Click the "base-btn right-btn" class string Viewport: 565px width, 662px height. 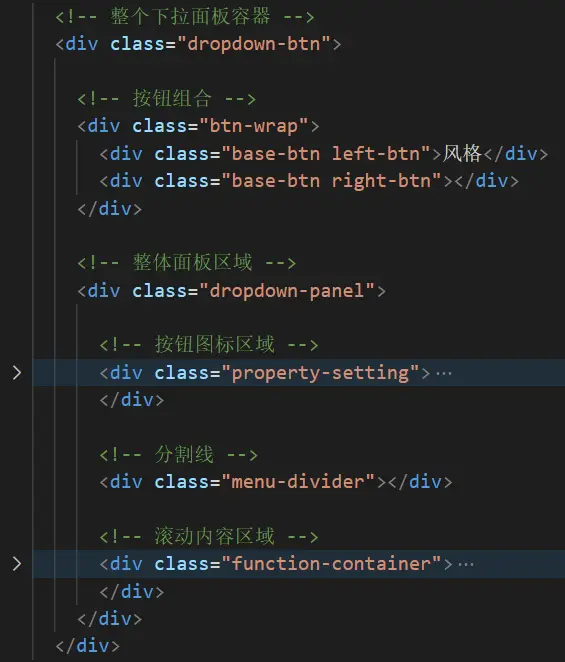[331, 181]
